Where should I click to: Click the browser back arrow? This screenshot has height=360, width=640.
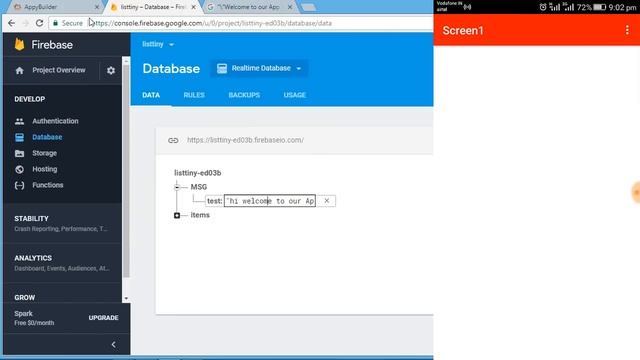point(11,23)
